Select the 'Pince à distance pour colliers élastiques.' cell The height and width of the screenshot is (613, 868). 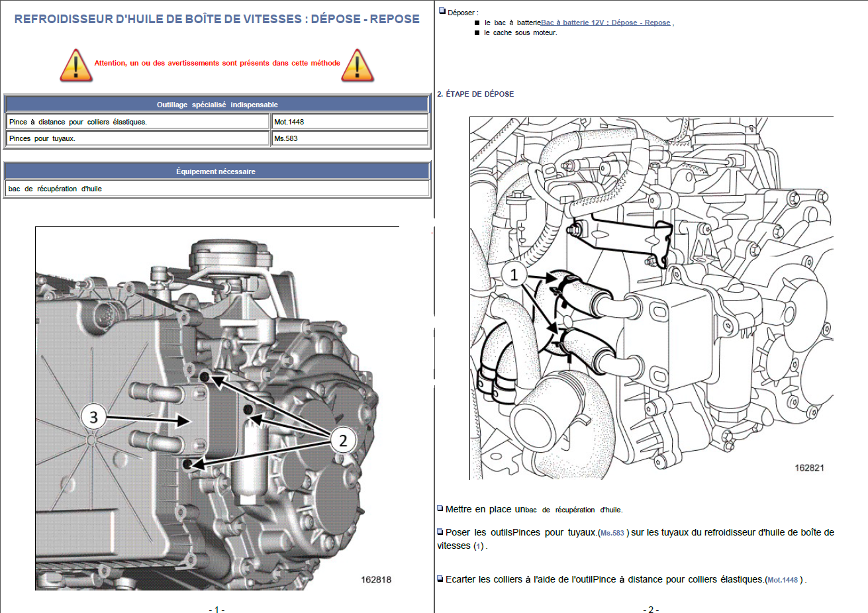click(x=138, y=122)
